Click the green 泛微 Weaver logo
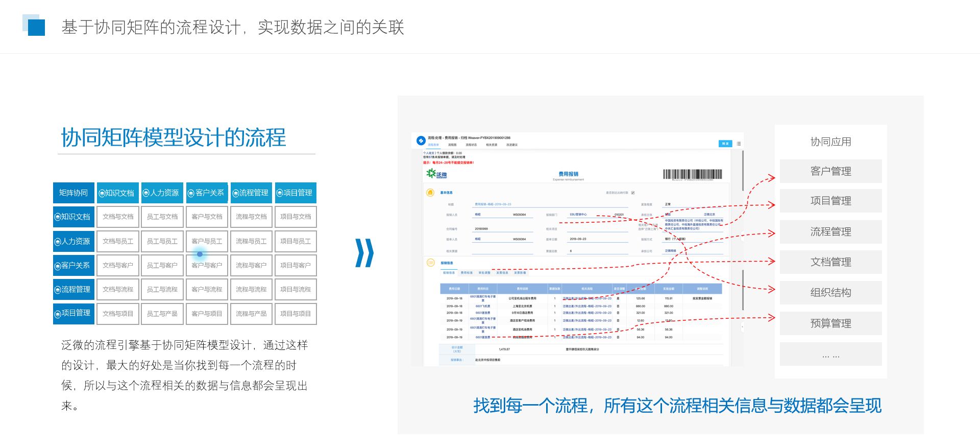Image resolution: width=980 pixels, height=445 pixels. (x=436, y=174)
